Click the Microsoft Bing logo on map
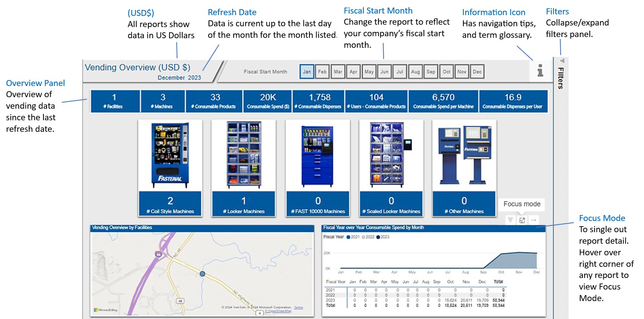644x319 pixels. (x=106, y=310)
